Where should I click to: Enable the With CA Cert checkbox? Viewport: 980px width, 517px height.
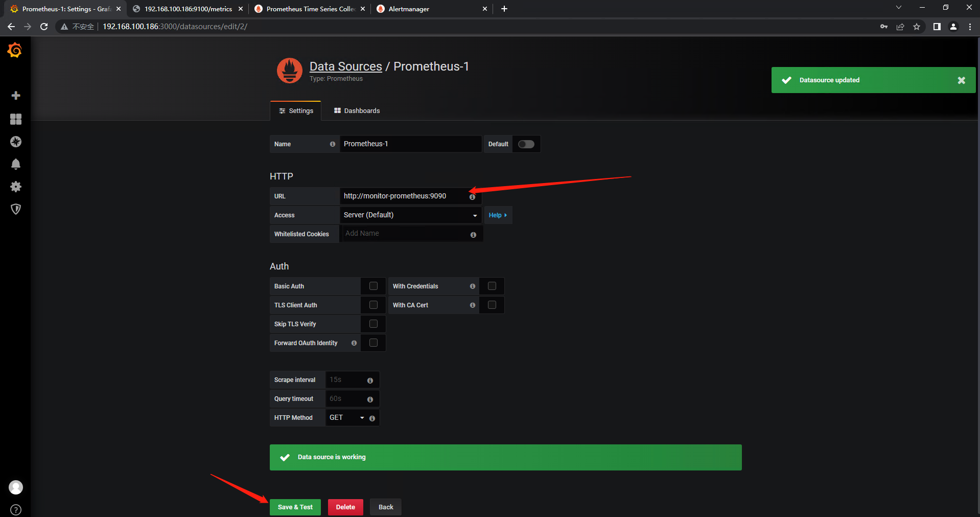point(492,305)
